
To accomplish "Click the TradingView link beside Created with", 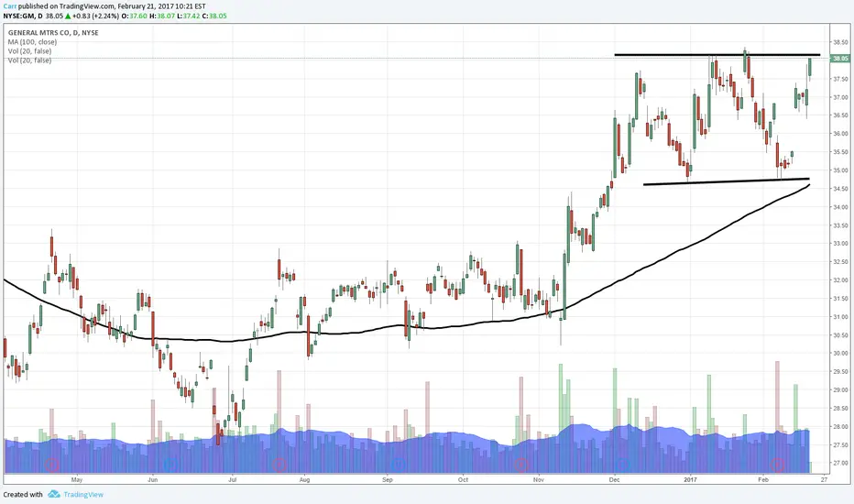I will point(83,495).
